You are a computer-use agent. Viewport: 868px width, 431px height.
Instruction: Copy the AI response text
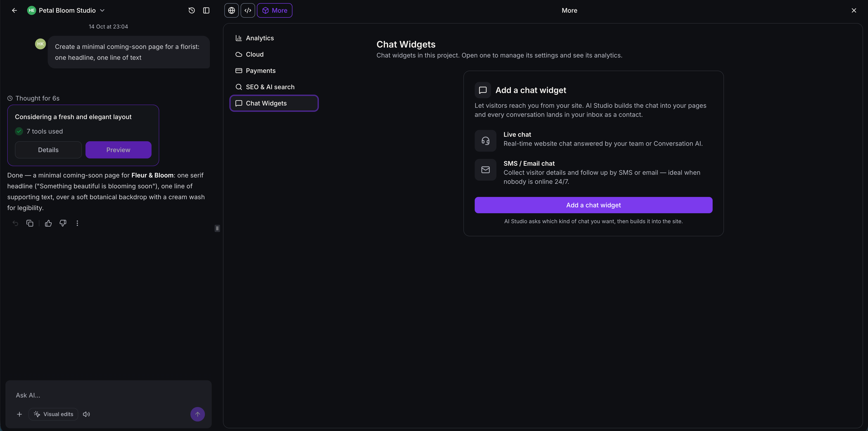point(30,223)
